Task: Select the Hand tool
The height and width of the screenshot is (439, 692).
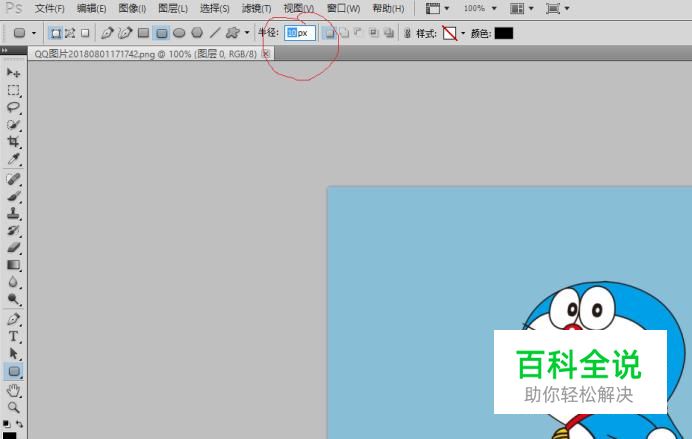Action: coord(13,390)
